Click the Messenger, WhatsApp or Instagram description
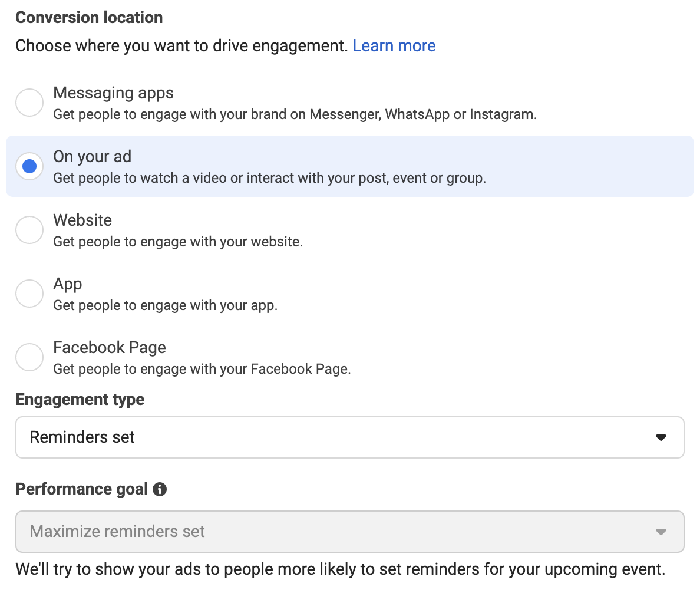Image resolution: width=700 pixels, height=593 pixels. point(295,114)
